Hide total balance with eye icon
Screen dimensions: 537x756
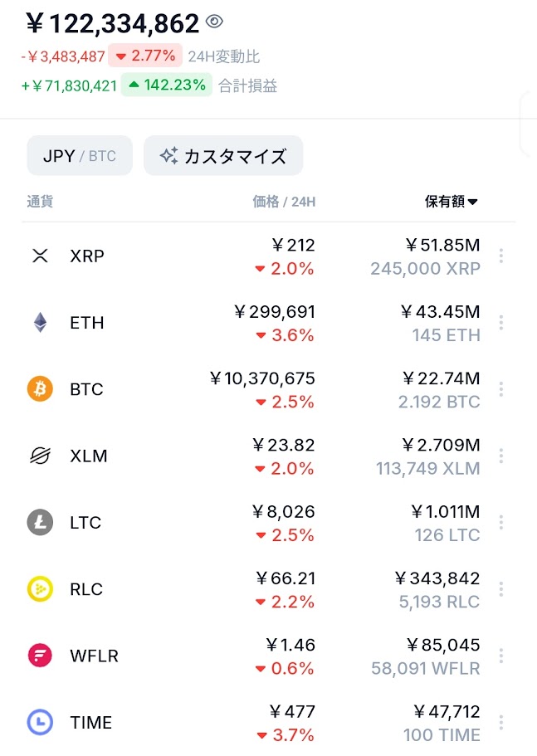(214, 22)
